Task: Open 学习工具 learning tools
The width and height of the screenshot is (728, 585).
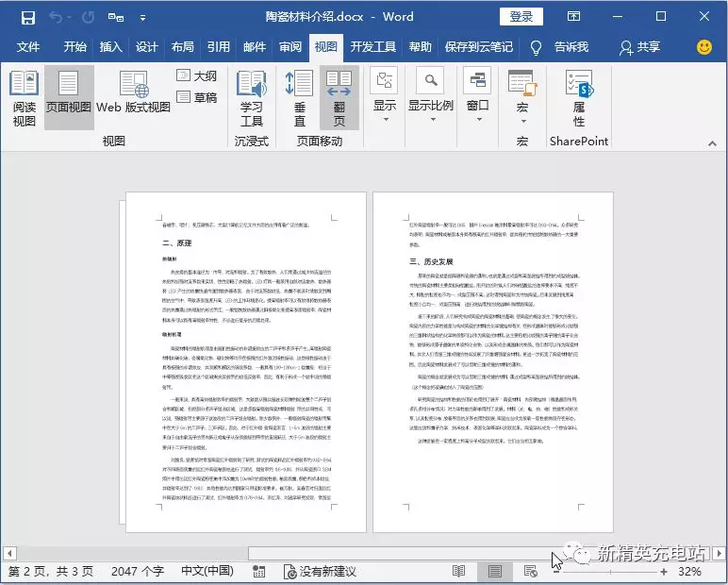Action: (x=251, y=98)
